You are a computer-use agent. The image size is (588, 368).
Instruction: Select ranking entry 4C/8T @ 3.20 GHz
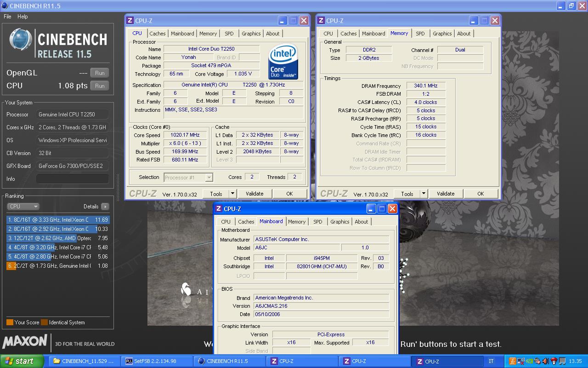pyautogui.click(x=58, y=247)
